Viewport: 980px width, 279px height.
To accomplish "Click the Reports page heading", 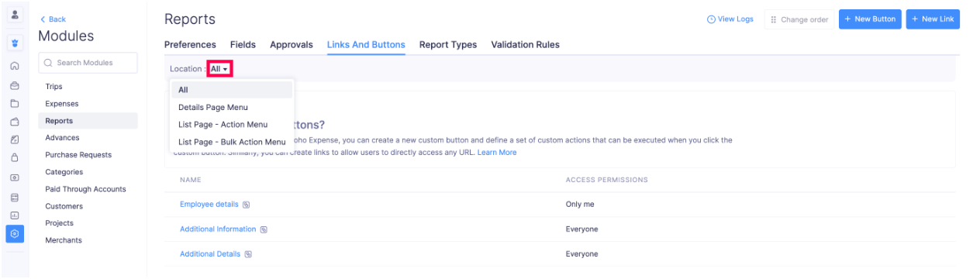I will tap(190, 19).
